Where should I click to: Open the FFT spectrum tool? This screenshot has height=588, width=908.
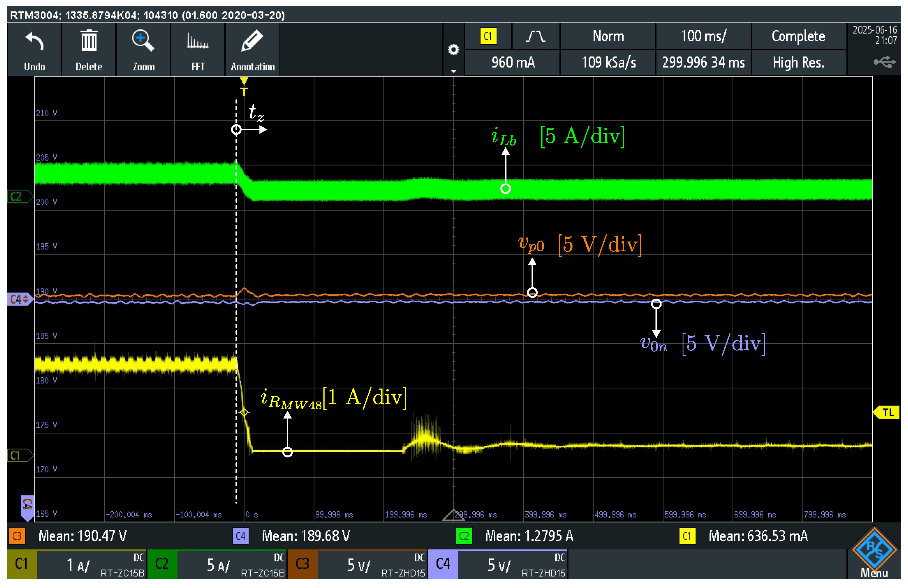198,41
